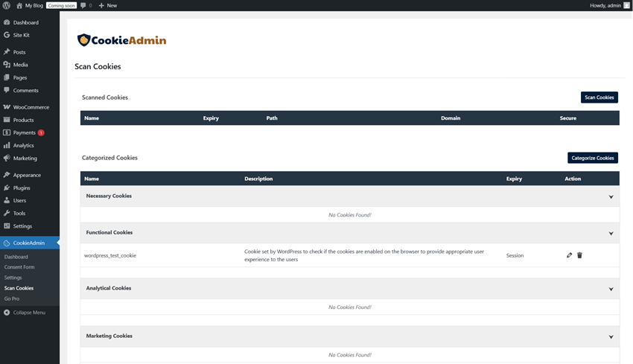Click the Categorized Cookies section label
The height and width of the screenshot is (364, 633).
click(x=109, y=158)
